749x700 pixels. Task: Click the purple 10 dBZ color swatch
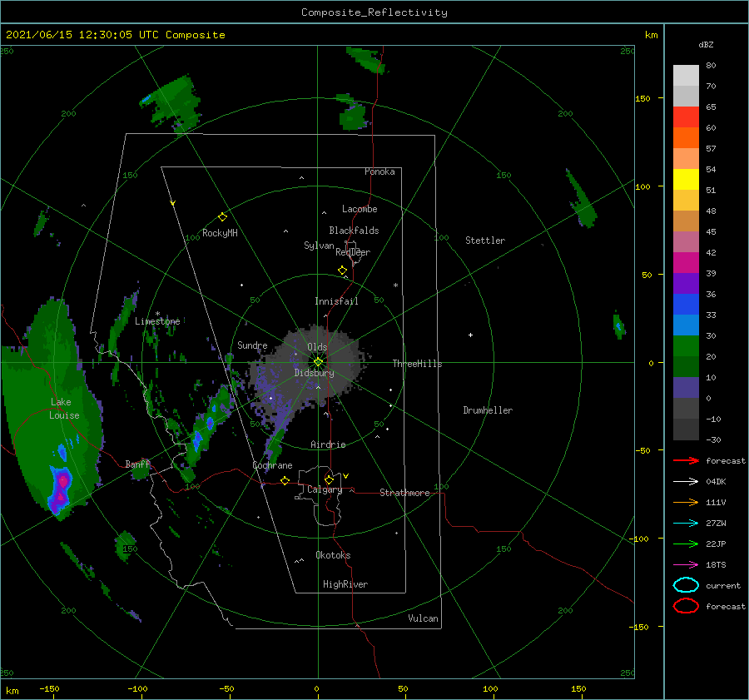[x=686, y=387]
